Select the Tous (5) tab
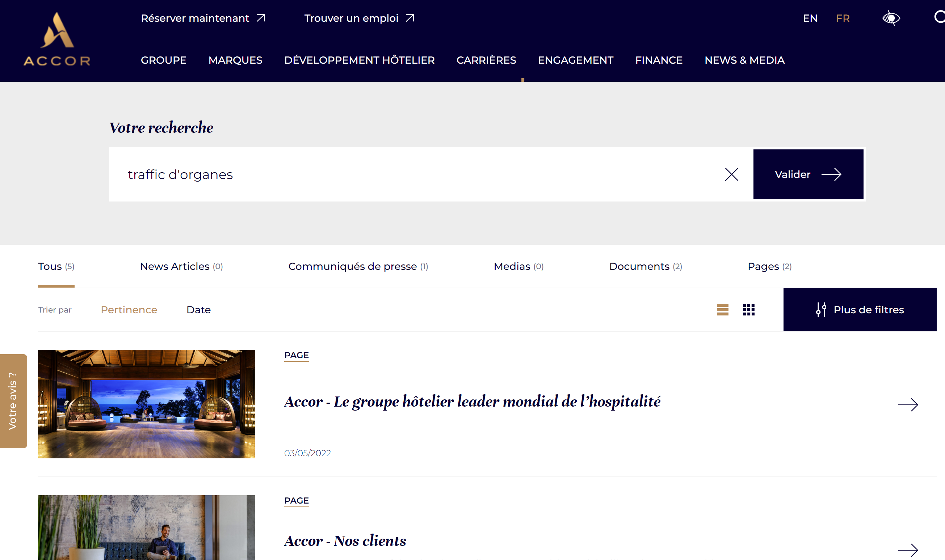The width and height of the screenshot is (945, 560). click(56, 266)
